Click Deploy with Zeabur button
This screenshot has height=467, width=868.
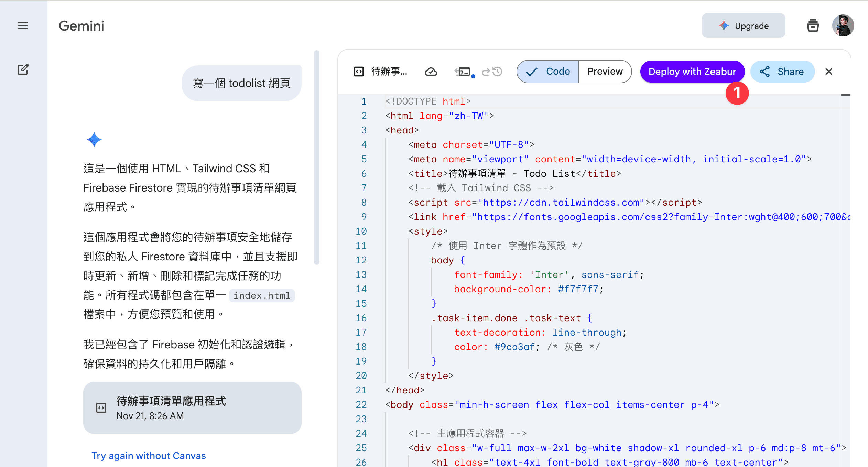[692, 72]
